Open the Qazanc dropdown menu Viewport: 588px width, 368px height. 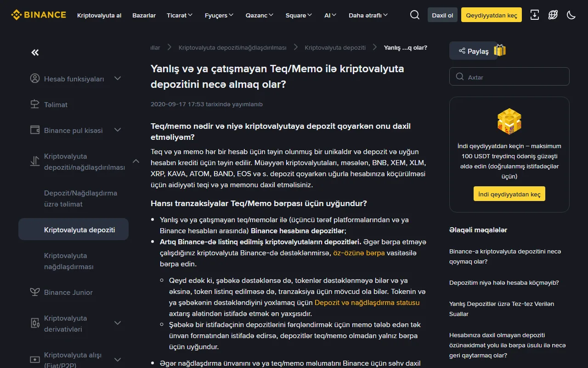click(x=260, y=15)
